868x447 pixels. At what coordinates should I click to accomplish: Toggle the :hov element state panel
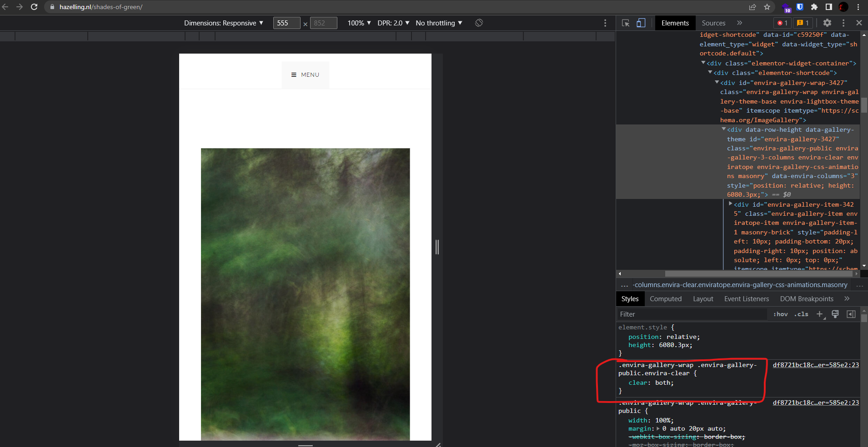click(x=781, y=314)
